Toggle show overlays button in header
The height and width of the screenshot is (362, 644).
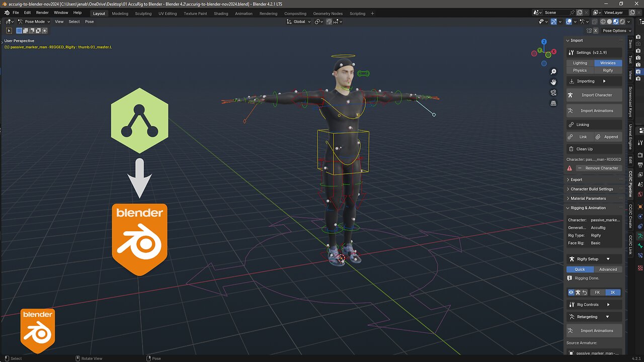click(569, 22)
